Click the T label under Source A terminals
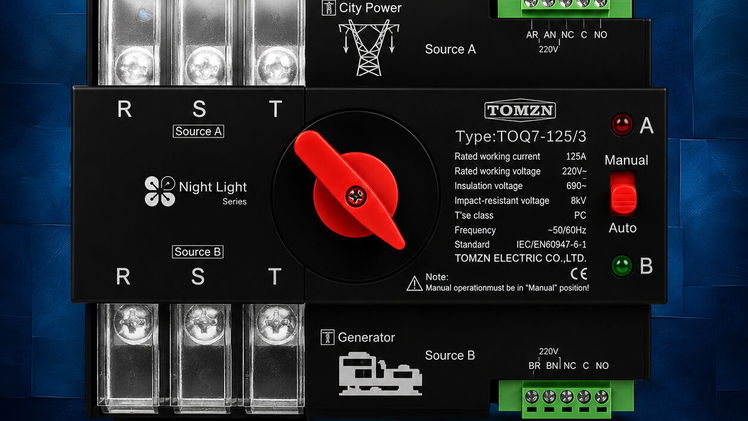This screenshot has width=748, height=421. pyautogui.click(x=275, y=109)
